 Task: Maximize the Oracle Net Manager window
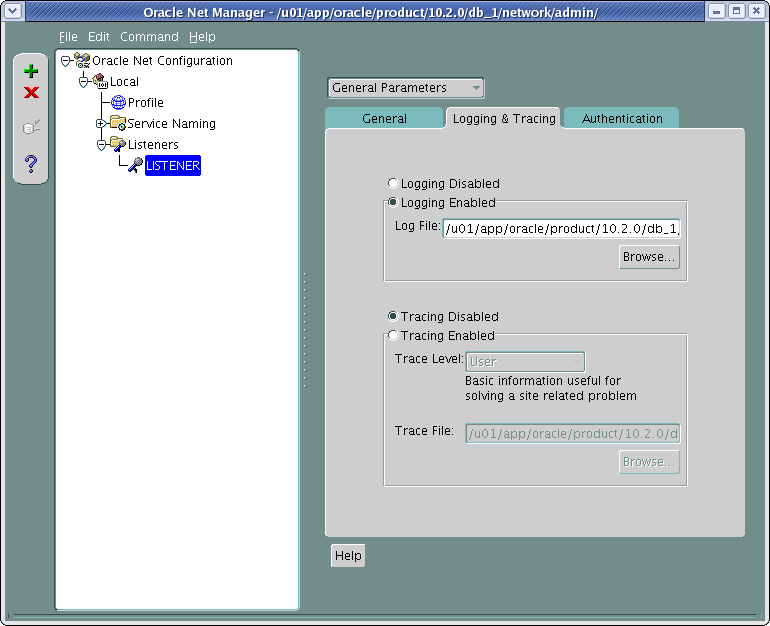click(737, 11)
